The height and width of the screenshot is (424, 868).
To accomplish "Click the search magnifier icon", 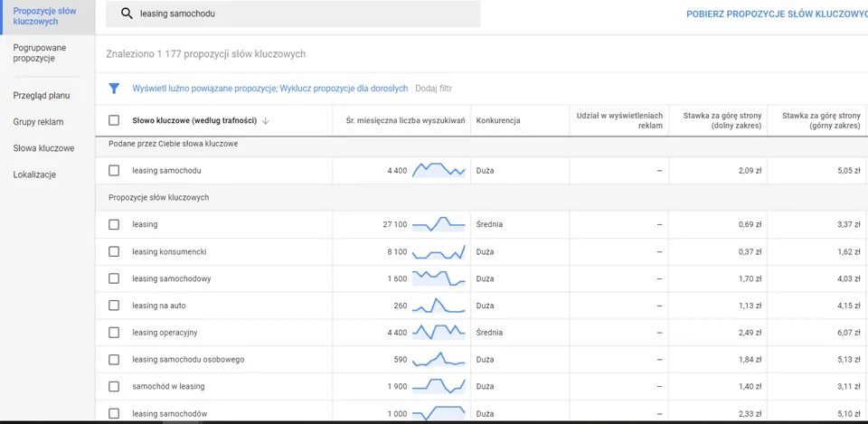I will [x=127, y=14].
